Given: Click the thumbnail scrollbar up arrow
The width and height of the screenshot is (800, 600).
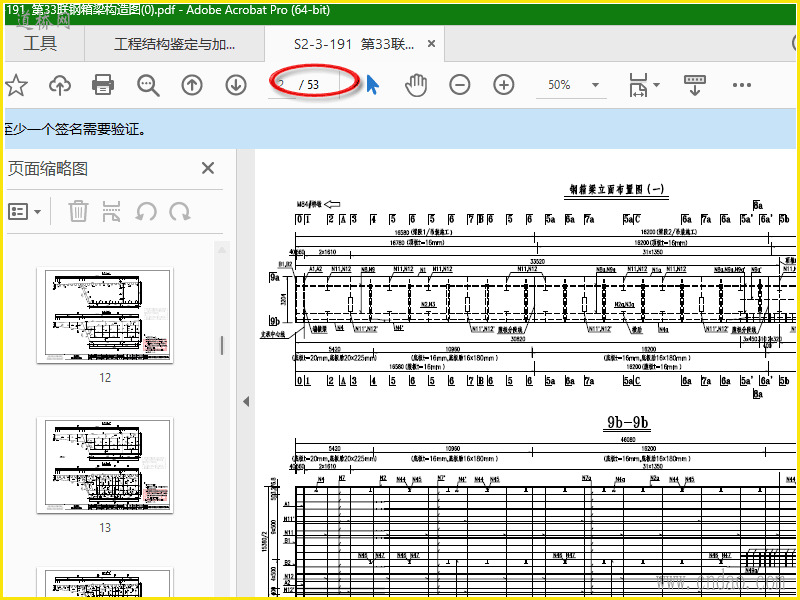Looking at the screenshot, I should [x=221, y=249].
